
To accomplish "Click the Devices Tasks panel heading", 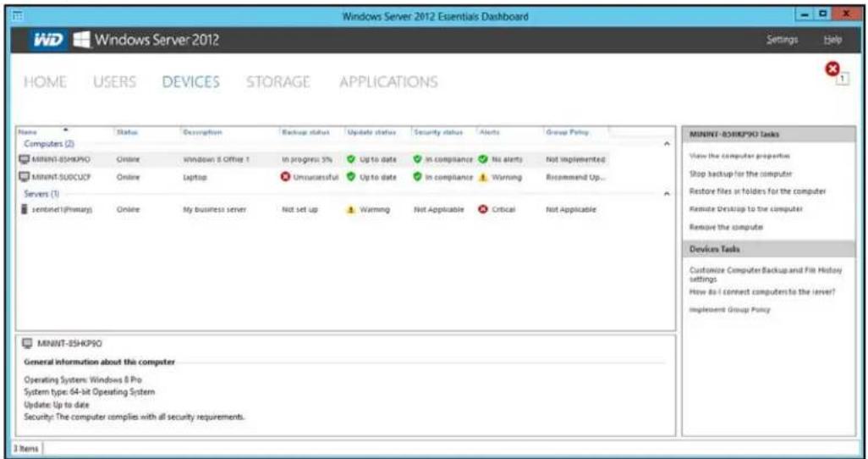I will coord(714,250).
